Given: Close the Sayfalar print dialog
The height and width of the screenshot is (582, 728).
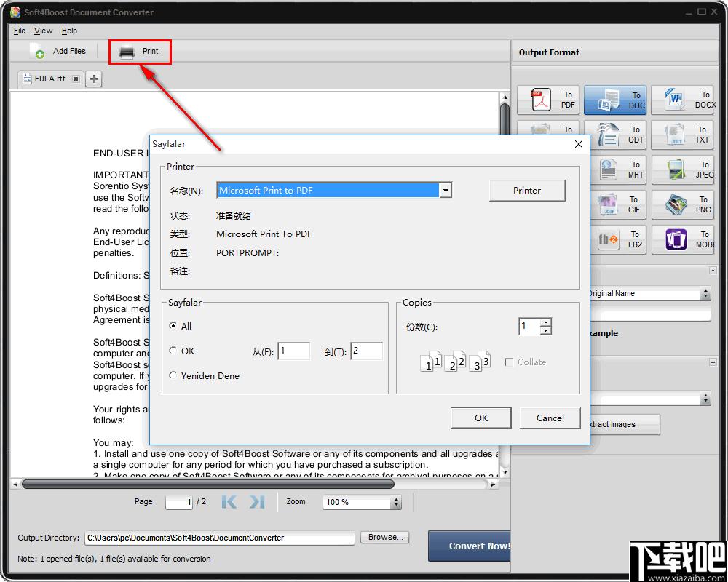Looking at the screenshot, I should click(x=579, y=144).
